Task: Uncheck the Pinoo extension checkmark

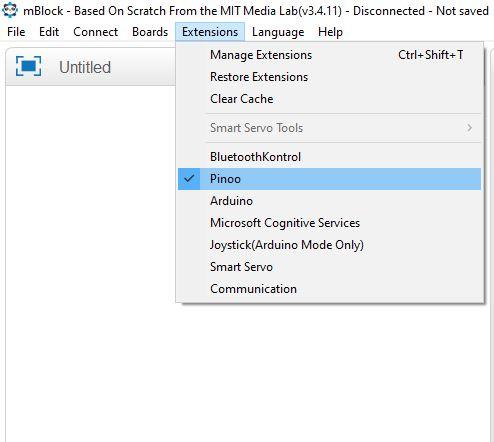Action: pos(189,179)
